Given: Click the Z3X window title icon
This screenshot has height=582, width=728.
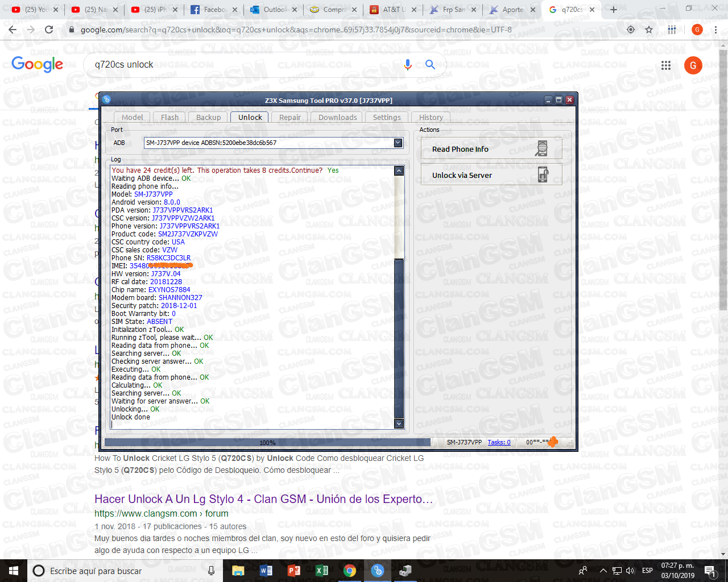Looking at the screenshot, I should click(106, 100).
